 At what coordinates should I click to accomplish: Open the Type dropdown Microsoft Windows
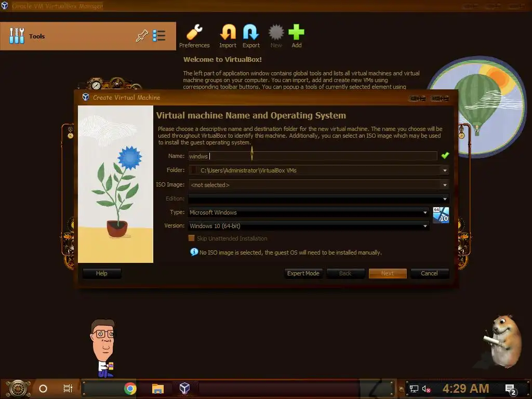pyautogui.click(x=309, y=212)
